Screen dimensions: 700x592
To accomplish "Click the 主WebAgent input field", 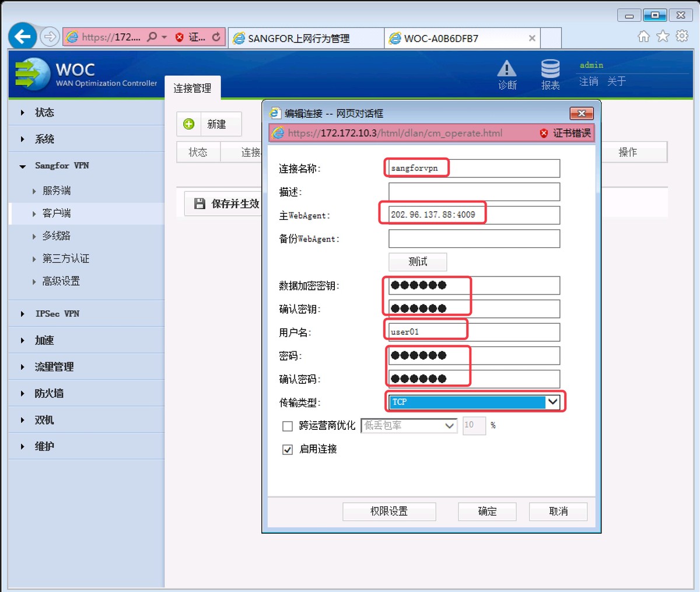I will (x=474, y=215).
